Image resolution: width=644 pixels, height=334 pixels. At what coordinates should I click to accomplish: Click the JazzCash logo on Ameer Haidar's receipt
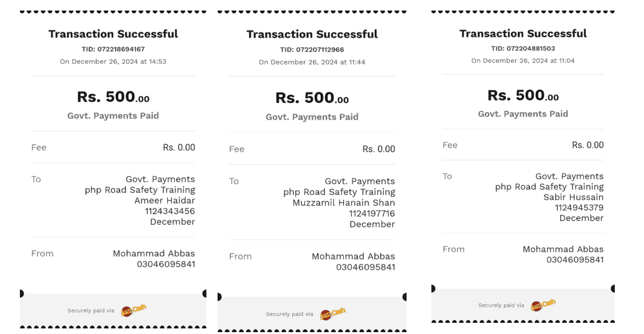click(134, 310)
